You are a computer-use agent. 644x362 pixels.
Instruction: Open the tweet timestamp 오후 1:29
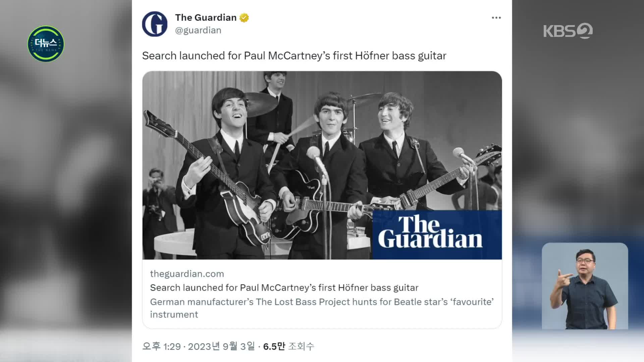pyautogui.click(x=161, y=346)
